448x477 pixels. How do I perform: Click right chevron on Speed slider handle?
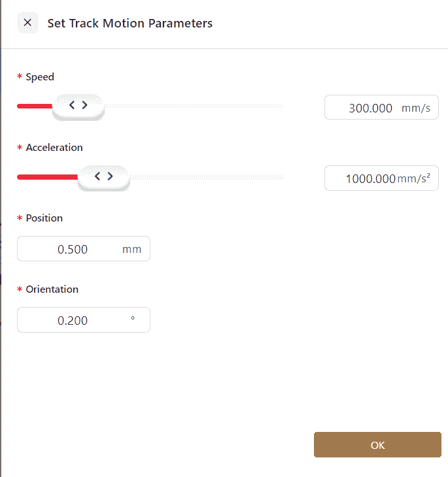coord(84,105)
